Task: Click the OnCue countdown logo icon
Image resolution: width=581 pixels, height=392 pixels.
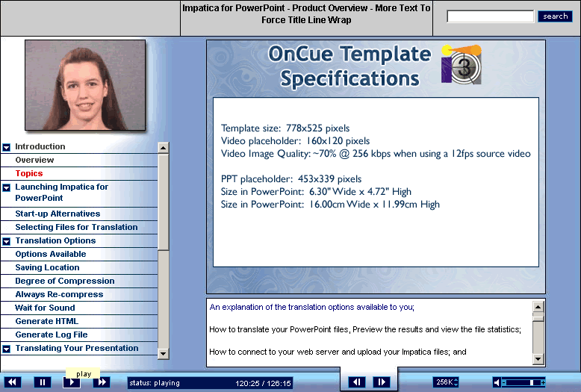Action: click(x=462, y=65)
